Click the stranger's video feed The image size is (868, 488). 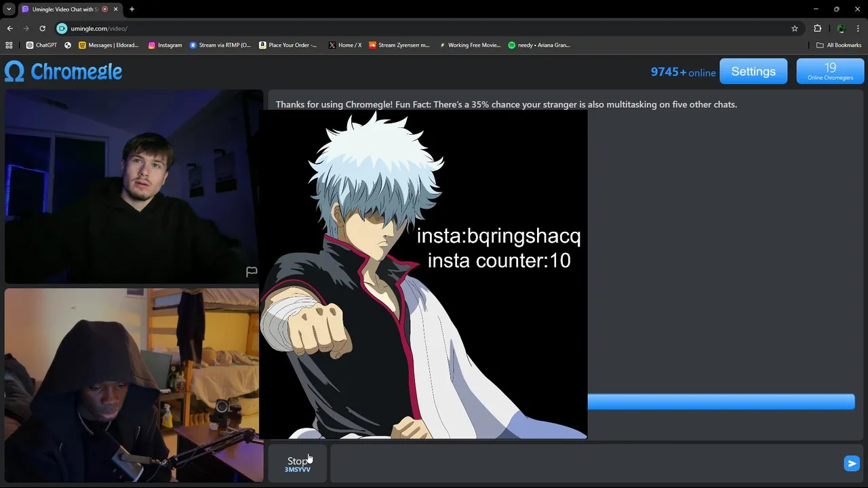(134, 186)
